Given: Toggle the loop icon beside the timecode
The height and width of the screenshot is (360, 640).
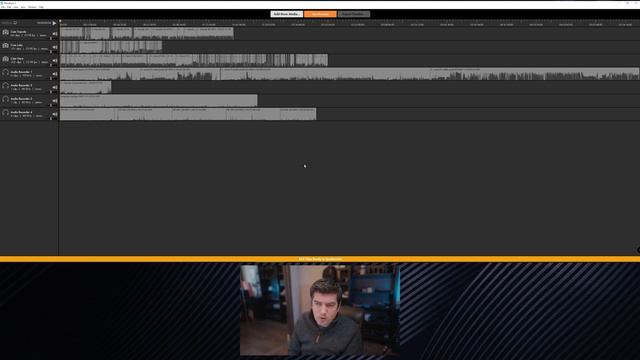Looking at the screenshot, I should 16,23.
